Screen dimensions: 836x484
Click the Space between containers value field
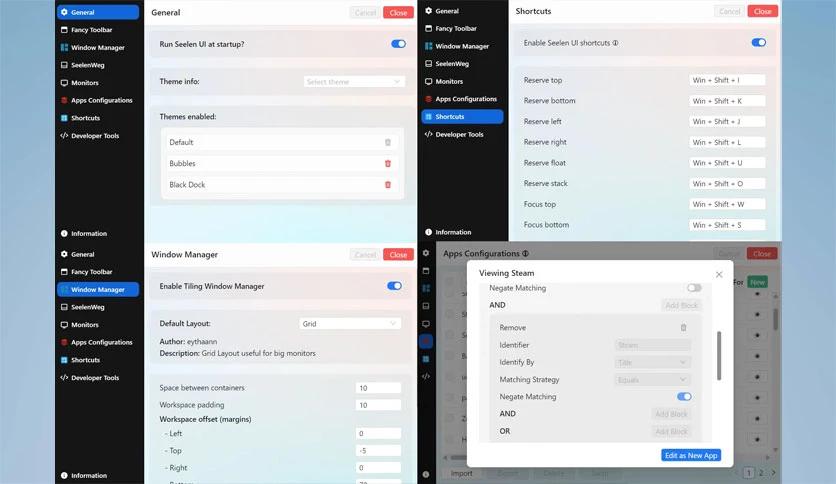(x=378, y=388)
